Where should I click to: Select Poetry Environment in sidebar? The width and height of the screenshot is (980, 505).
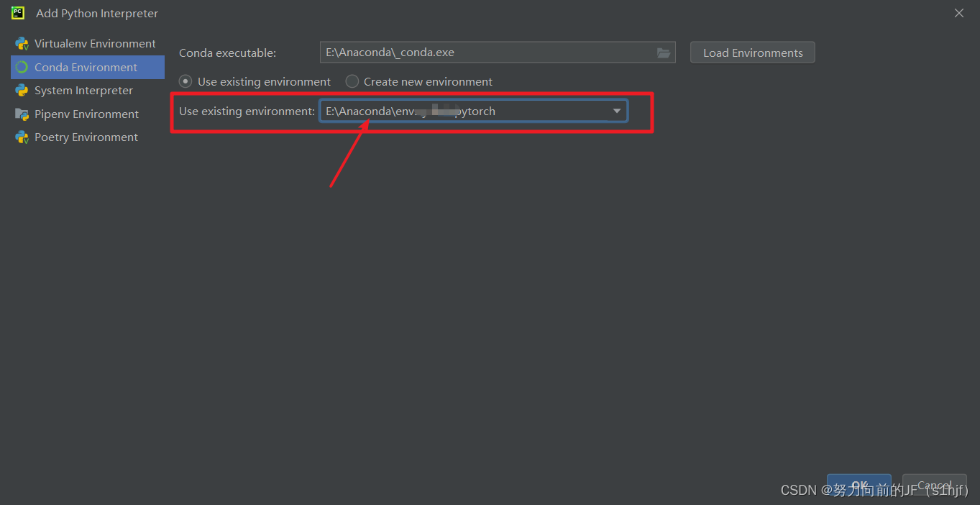click(88, 137)
